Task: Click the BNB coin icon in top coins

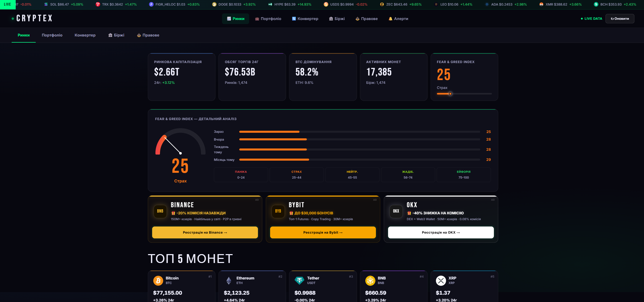Action: tap(370, 281)
